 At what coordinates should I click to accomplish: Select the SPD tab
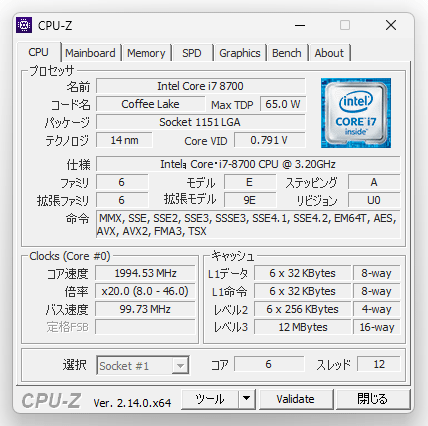point(192,53)
